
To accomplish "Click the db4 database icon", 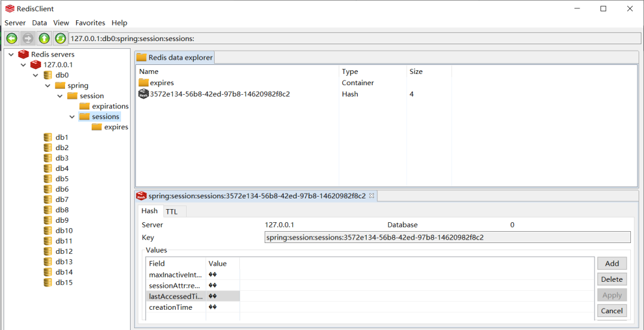I will coord(48,169).
